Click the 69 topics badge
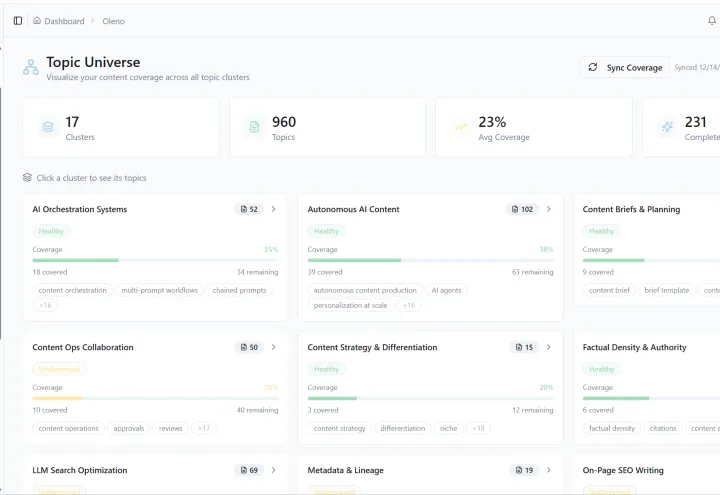Image resolution: width=720 pixels, height=495 pixels. 249,470
